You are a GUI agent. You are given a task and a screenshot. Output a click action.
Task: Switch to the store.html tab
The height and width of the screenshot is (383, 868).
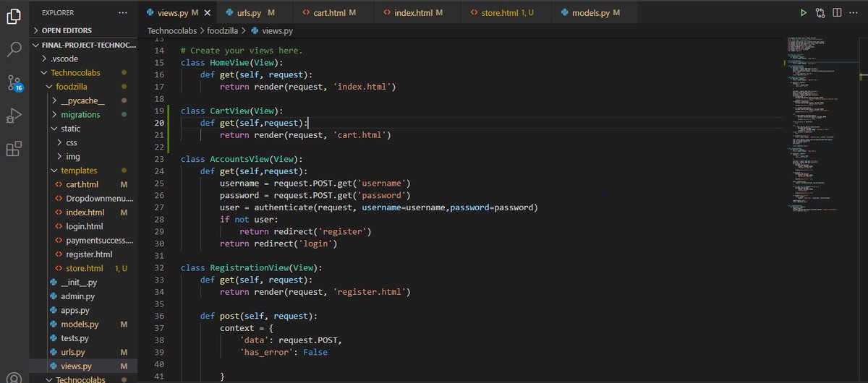(x=506, y=12)
